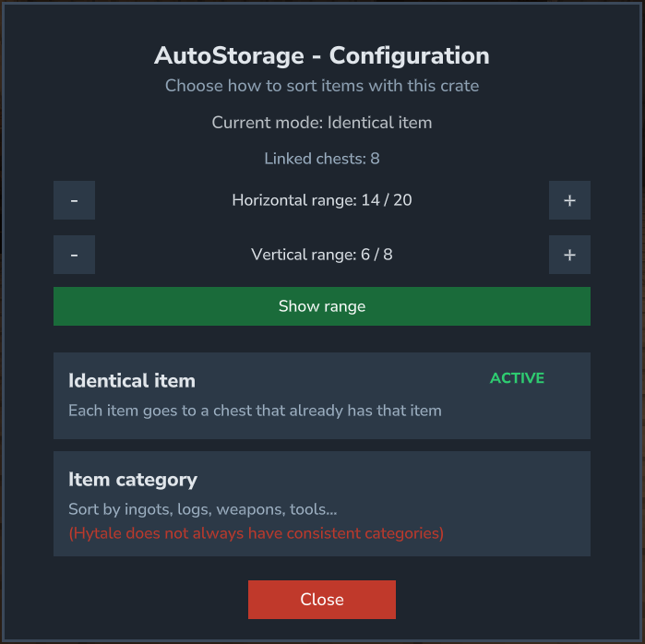Decrease horizontal range with minus button

[74, 200]
